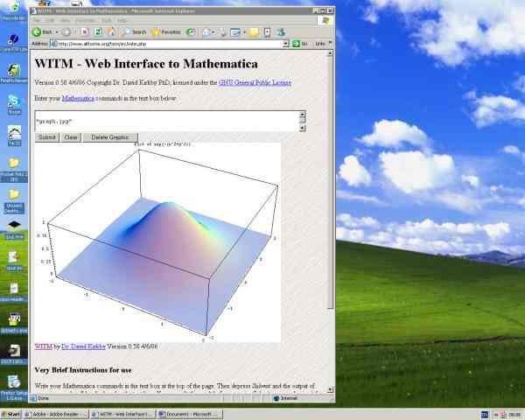This screenshot has width=525, height=420.
Task: Click the 3D surface plot image
Action: click(157, 242)
